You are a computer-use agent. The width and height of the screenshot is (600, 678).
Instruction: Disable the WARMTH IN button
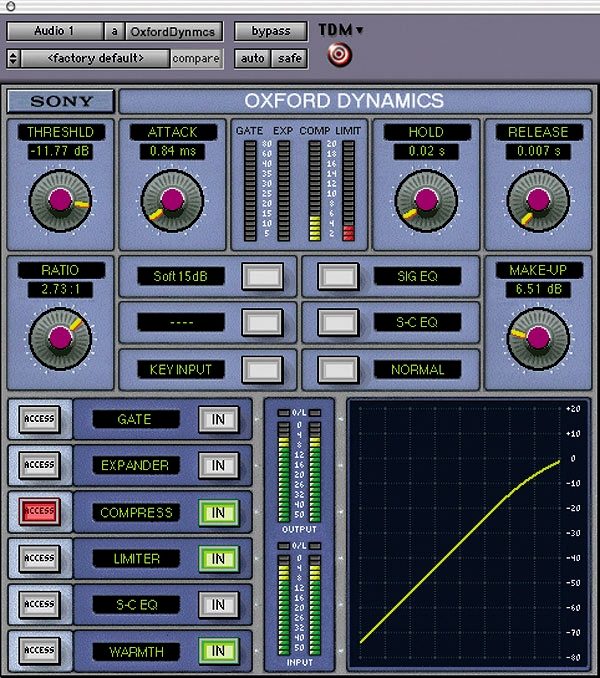point(218,651)
